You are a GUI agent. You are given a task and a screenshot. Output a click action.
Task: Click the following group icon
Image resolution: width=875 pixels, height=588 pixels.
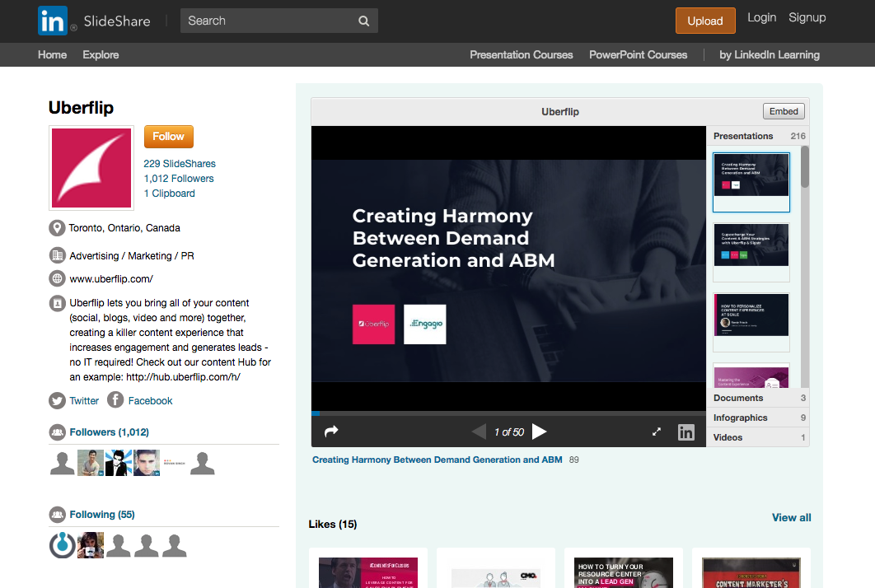click(x=58, y=515)
